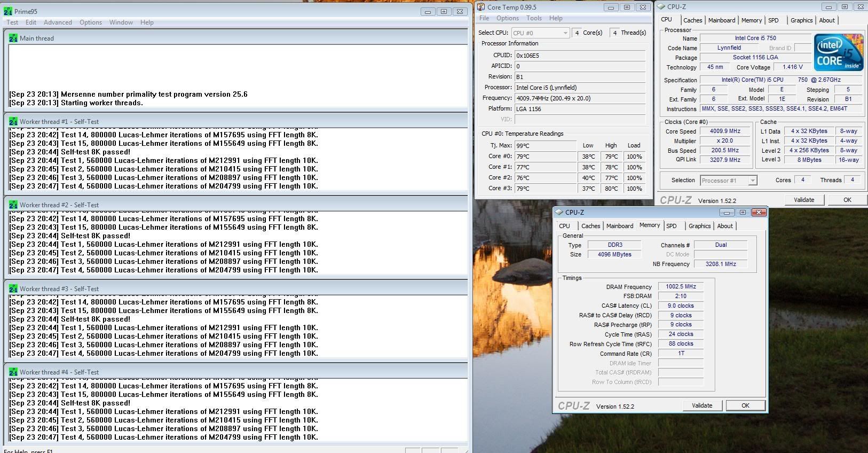Click Validate button in lower CPU-Z window

coord(702,405)
